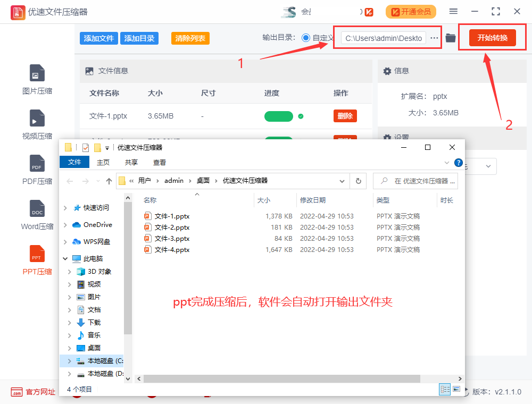Viewport: 532px width, 404px height.
Task: Click Explorer help question mark icon
Action: tap(459, 163)
